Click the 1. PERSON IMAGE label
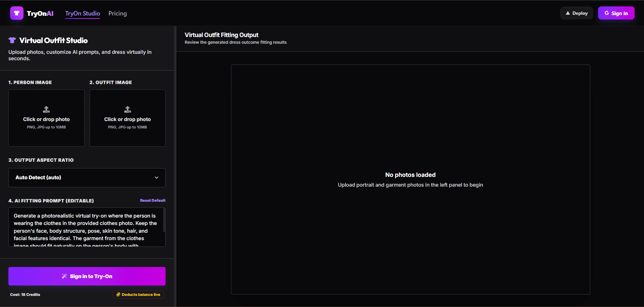The image size is (644, 307). 30,82
